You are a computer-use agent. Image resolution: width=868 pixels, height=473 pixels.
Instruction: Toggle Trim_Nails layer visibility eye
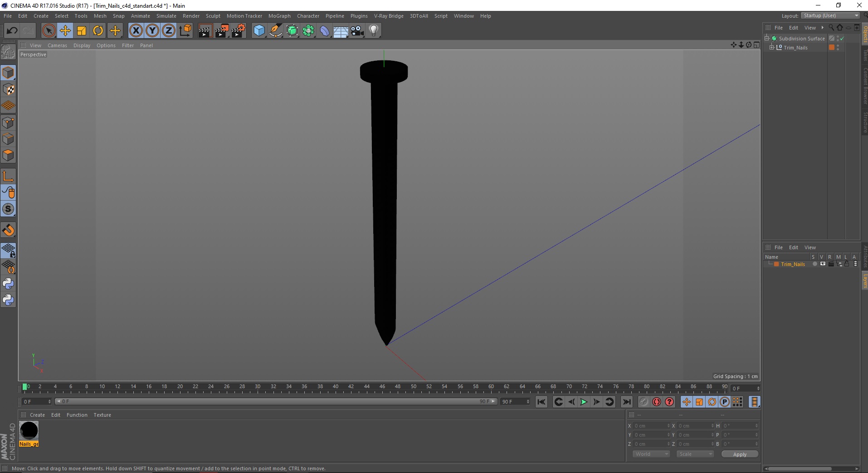823,264
